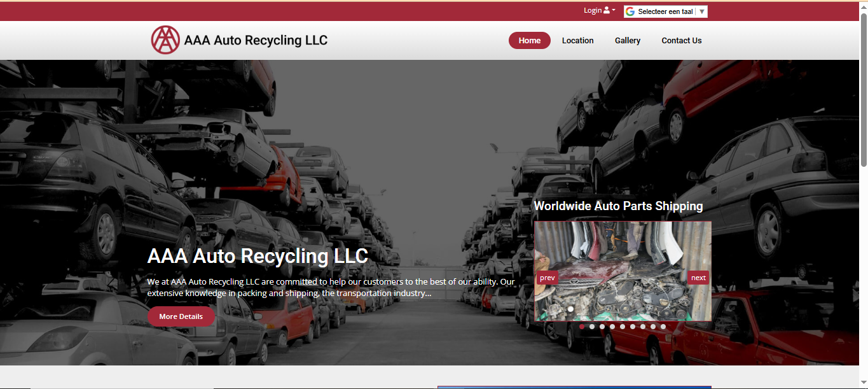The image size is (868, 389).
Task: Expand the 'Selecteer een taal' language dropdown arrow
Action: 701,11
